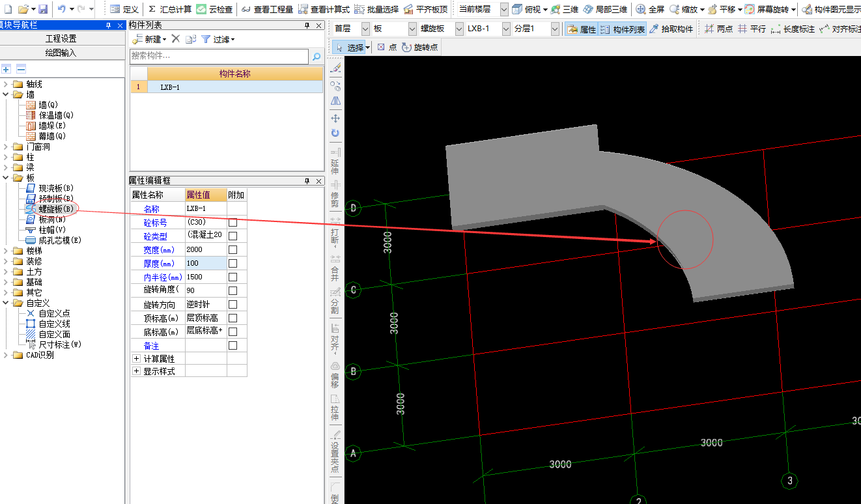861x504 pixels.
Task: Click the 厚度 value field showing 100
Action: click(x=205, y=264)
